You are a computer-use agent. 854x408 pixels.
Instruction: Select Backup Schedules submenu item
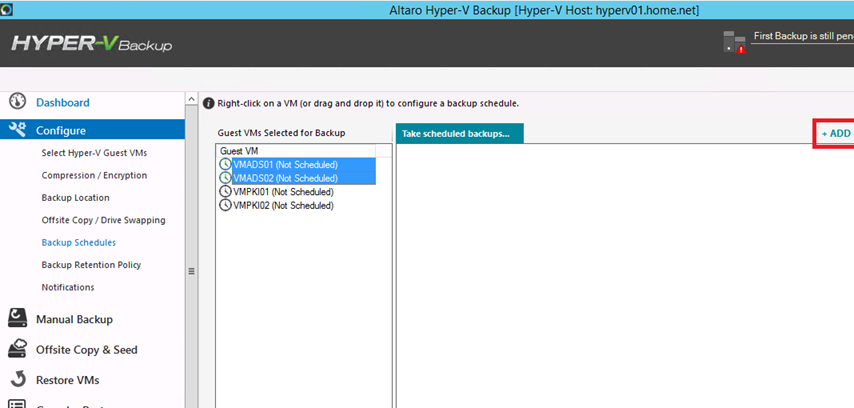pos(79,242)
